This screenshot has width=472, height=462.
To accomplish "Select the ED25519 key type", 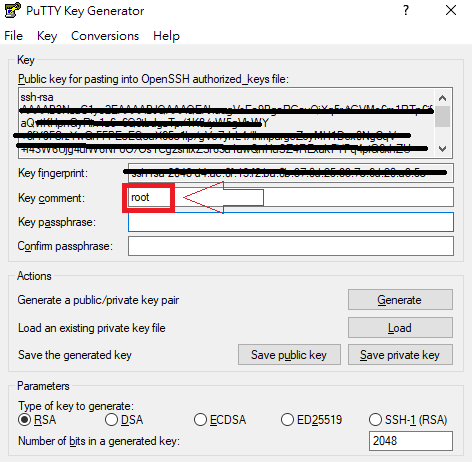I will click(311, 420).
